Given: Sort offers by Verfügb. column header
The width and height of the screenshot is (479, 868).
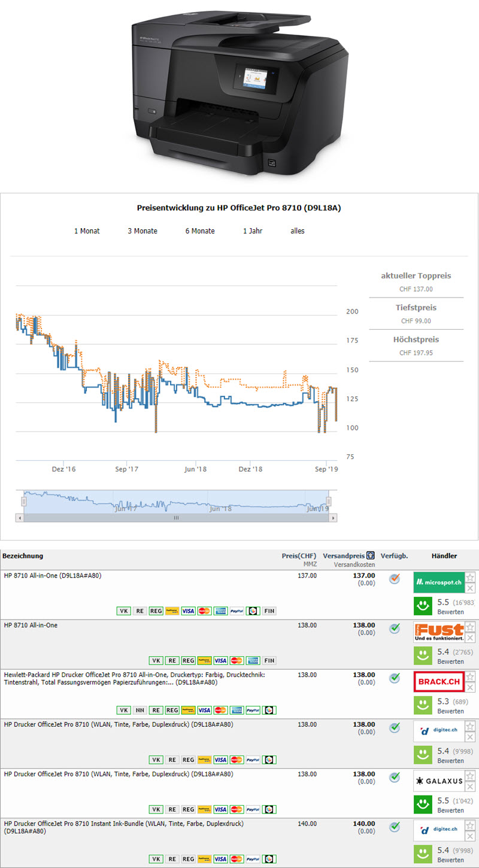Looking at the screenshot, I should (394, 556).
